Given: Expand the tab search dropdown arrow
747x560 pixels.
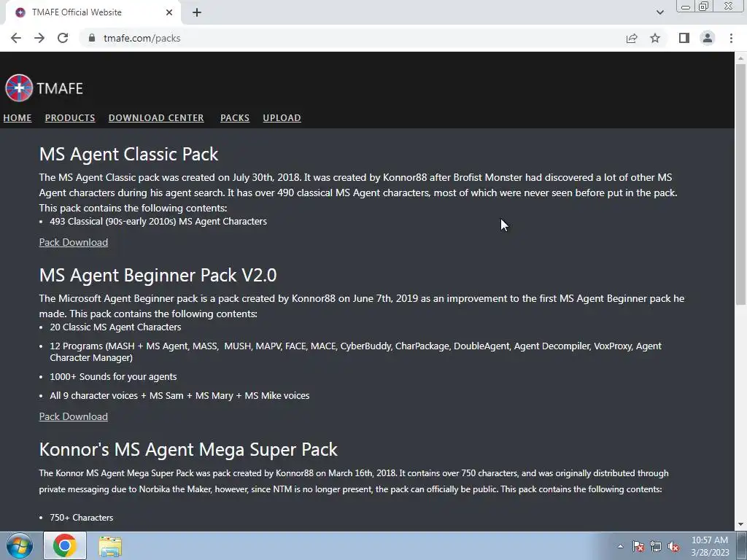Looking at the screenshot, I should (659, 12).
